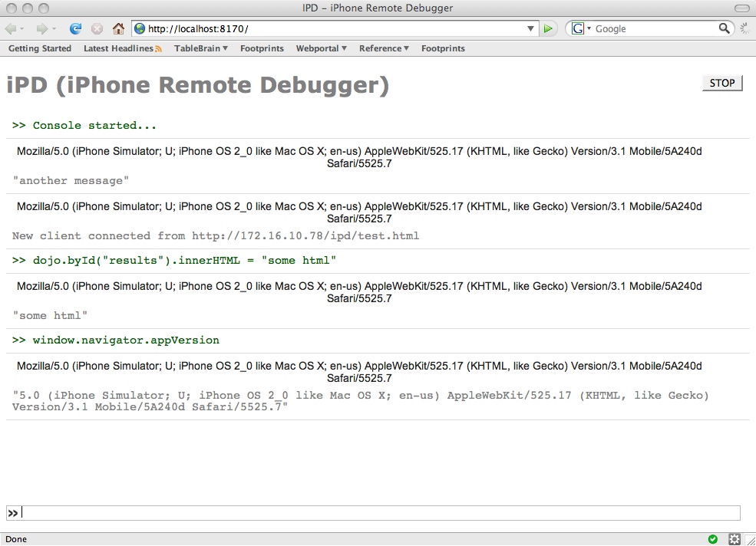
Task: Open the first Footprints bookmark
Action: 262,48
